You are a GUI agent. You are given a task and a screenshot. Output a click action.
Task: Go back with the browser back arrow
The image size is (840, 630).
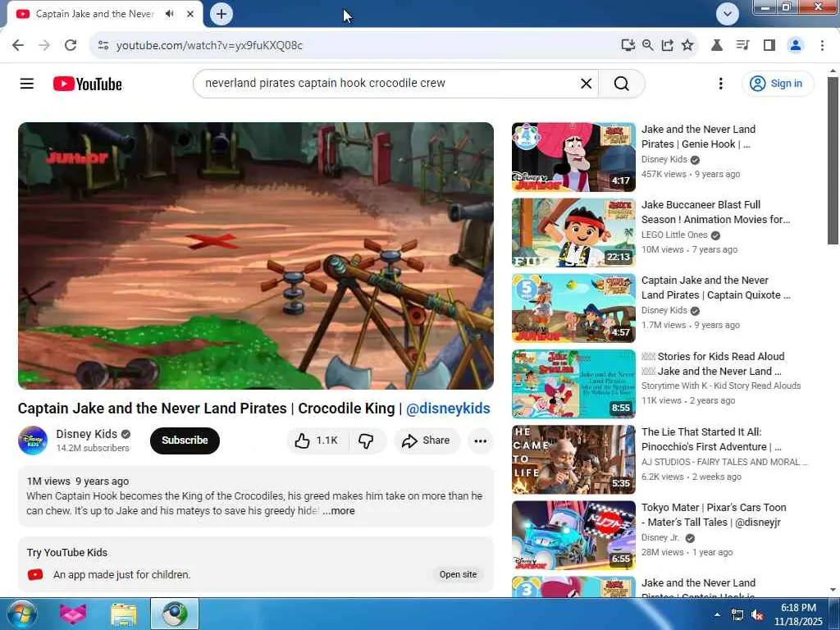[18, 45]
